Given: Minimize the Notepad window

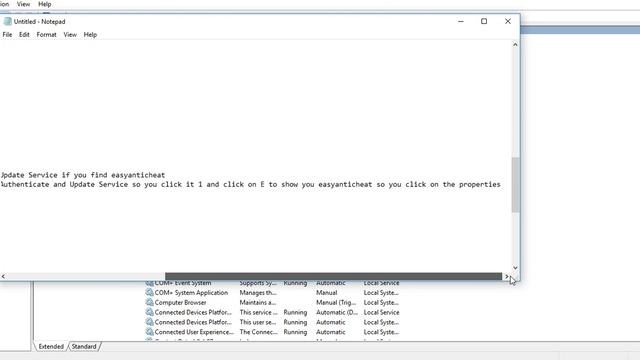Looking at the screenshot, I should coord(461,21).
